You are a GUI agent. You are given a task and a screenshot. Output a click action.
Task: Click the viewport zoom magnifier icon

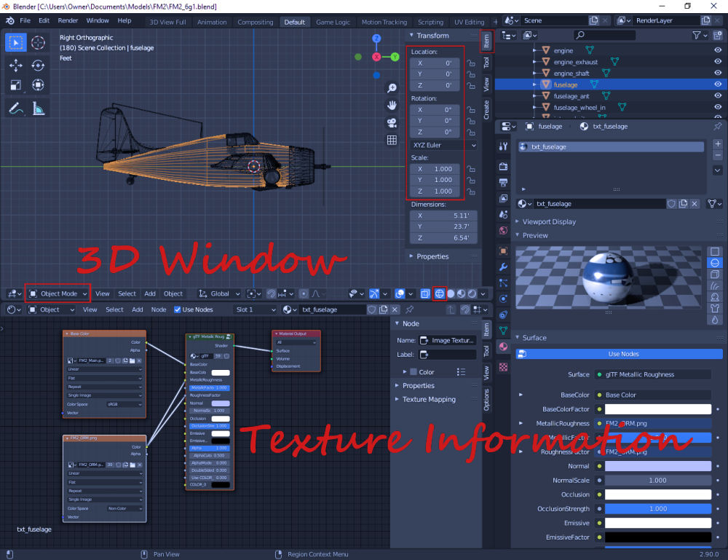point(392,88)
